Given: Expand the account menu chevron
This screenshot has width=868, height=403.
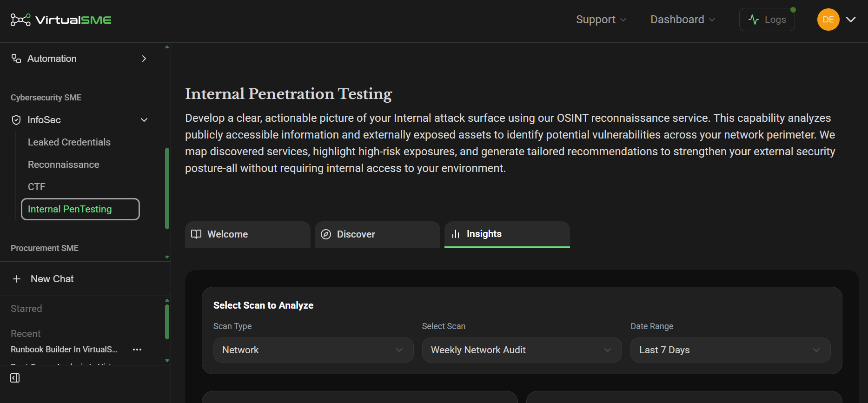Looking at the screenshot, I should coord(851,20).
